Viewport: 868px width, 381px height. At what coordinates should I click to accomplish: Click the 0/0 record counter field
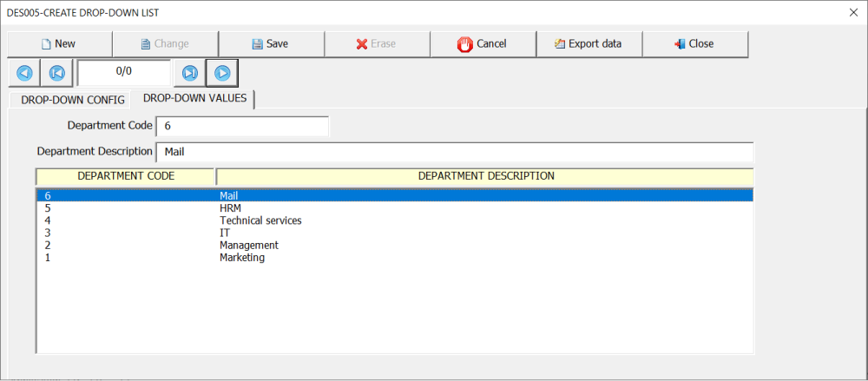pyautogui.click(x=124, y=73)
